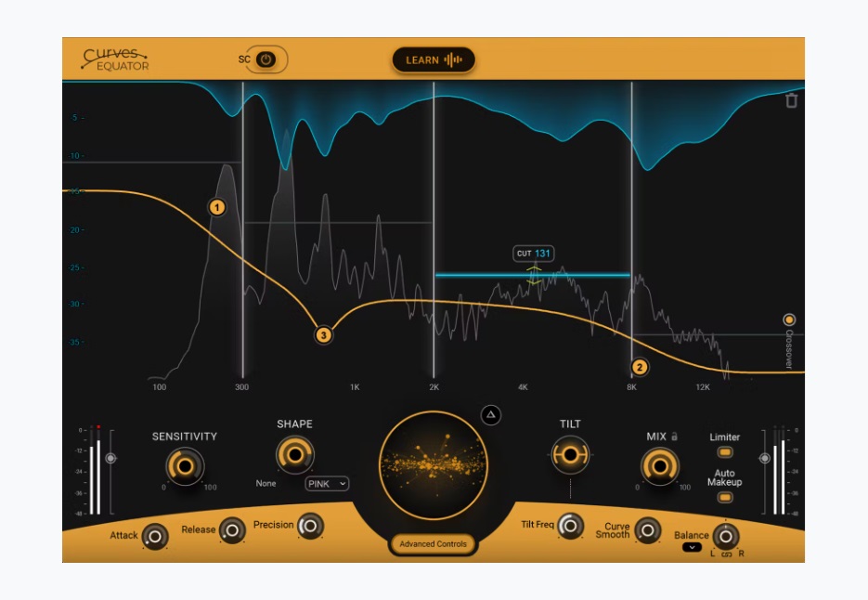Click the CUT 131 value label
Screen dimensions: 868x600
click(x=534, y=254)
